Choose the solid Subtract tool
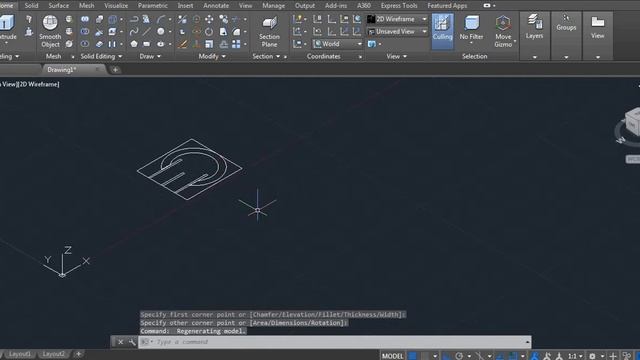 (x=85, y=31)
